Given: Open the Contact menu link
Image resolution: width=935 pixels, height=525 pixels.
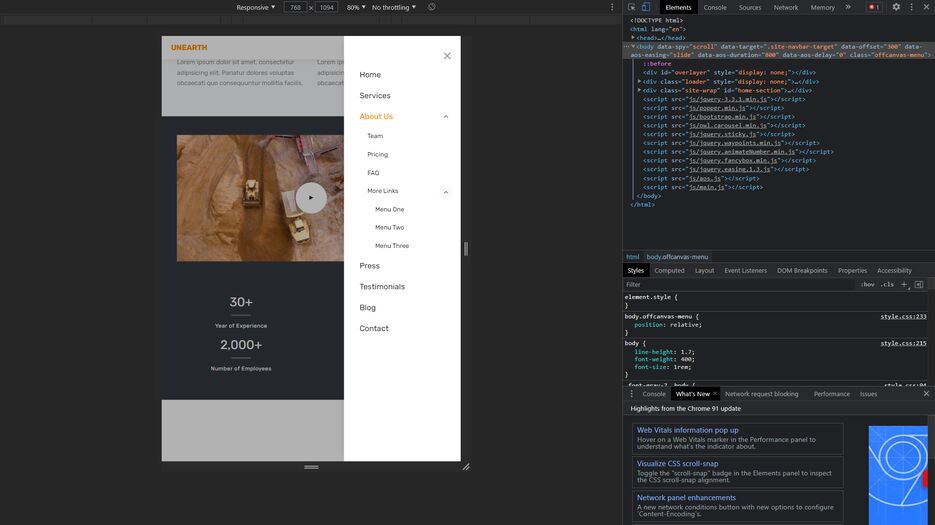Looking at the screenshot, I should [x=373, y=329].
